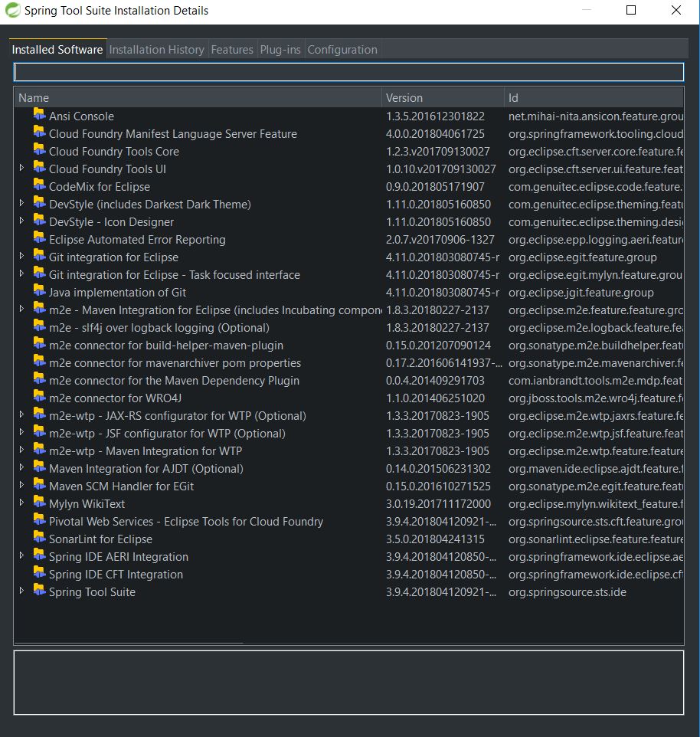Click the Maven SCM Handler for EGit icon
700x737 pixels.
click(x=40, y=486)
